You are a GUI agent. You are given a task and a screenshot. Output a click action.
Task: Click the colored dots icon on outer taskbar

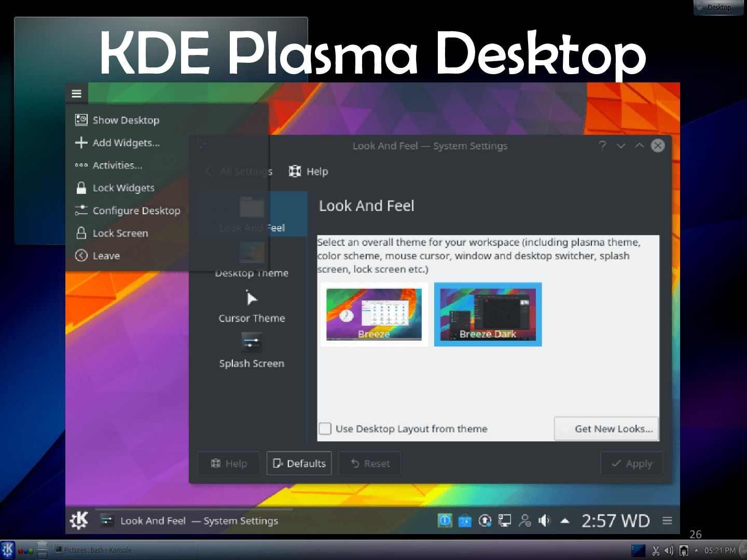tap(25, 551)
